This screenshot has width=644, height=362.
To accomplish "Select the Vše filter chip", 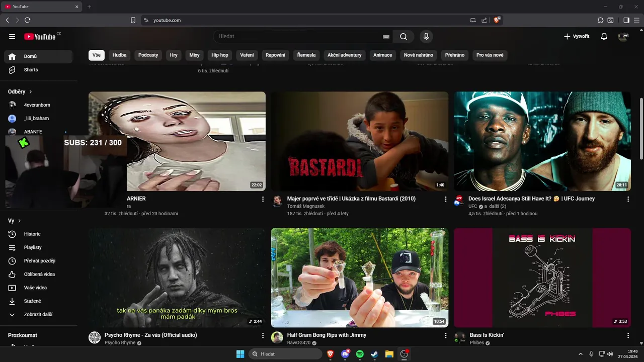I will (97, 55).
